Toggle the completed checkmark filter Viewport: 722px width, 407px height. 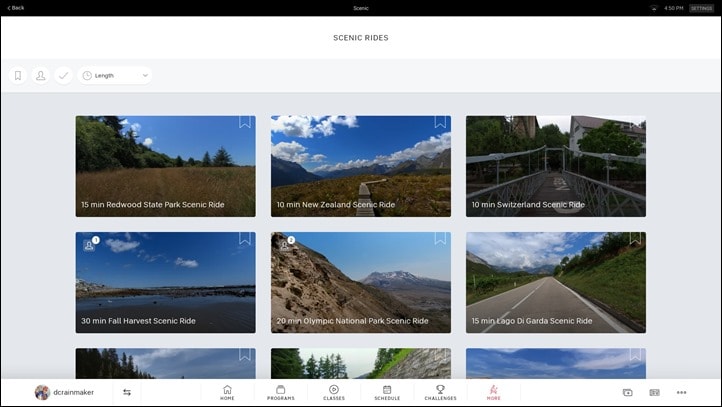coord(63,76)
